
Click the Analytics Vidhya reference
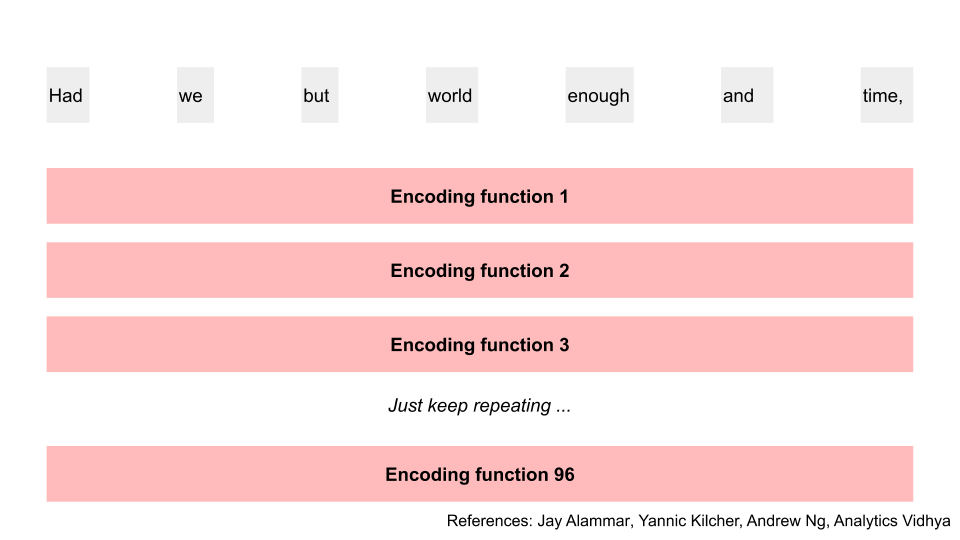click(892, 521)
